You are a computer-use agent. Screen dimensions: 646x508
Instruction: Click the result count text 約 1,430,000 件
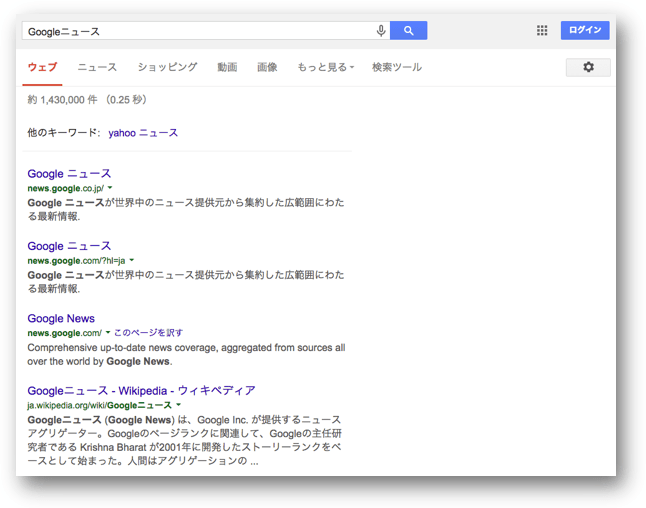point(62,100)
